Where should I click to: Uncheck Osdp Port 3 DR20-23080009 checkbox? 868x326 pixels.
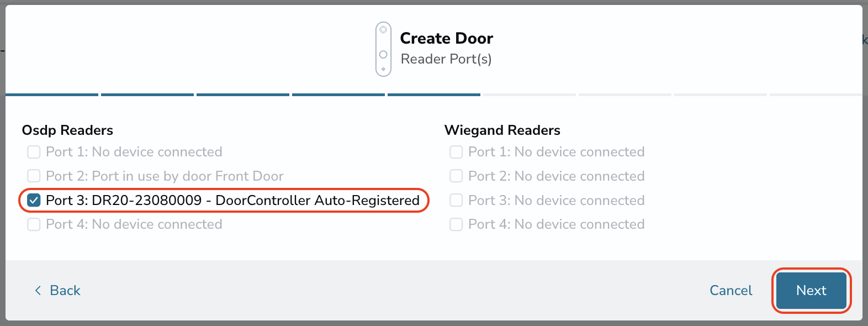(34, 200)
